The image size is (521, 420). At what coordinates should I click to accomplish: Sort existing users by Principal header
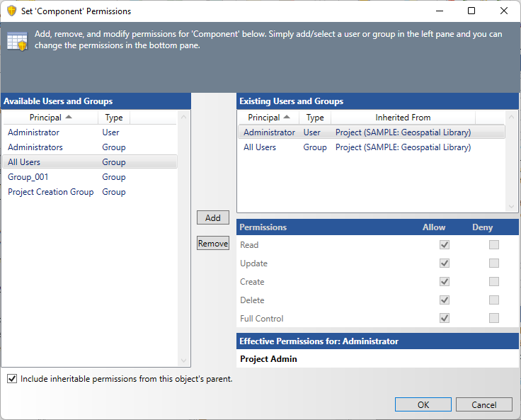point(268,118)
